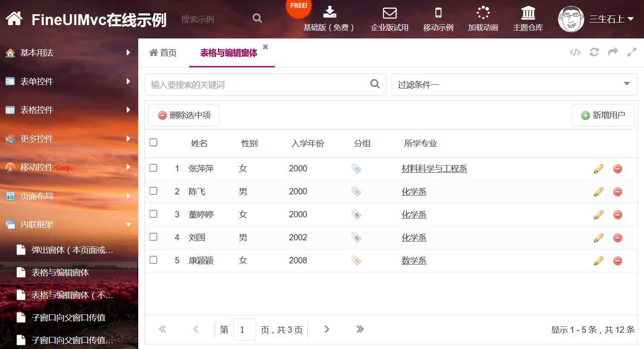This screenshot has height=349, width=644.
Task: Check the checkbox for row 2 陈飞
Action: (x=154, y=191)
